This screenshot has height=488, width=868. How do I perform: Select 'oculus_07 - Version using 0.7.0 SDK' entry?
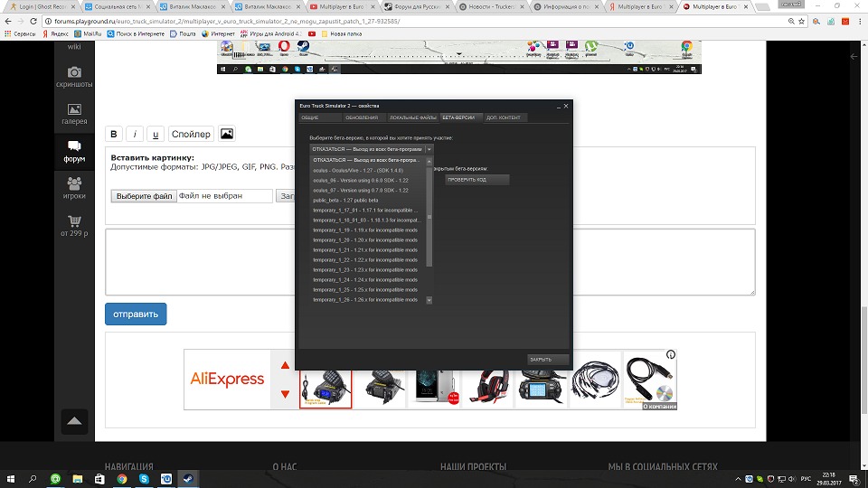[x=368, y=191]
